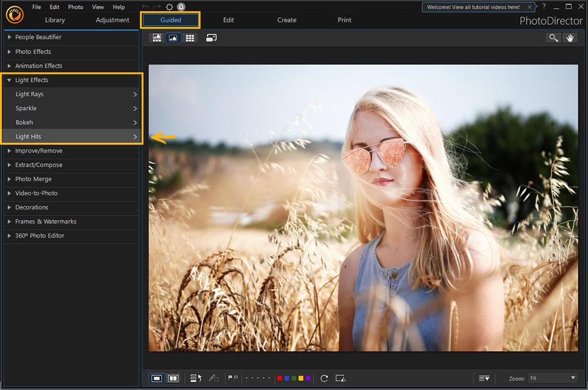Toggle the edit pencil indicator
The height and width of the screenshot is (390, 588).
click(x=213, y=378)
